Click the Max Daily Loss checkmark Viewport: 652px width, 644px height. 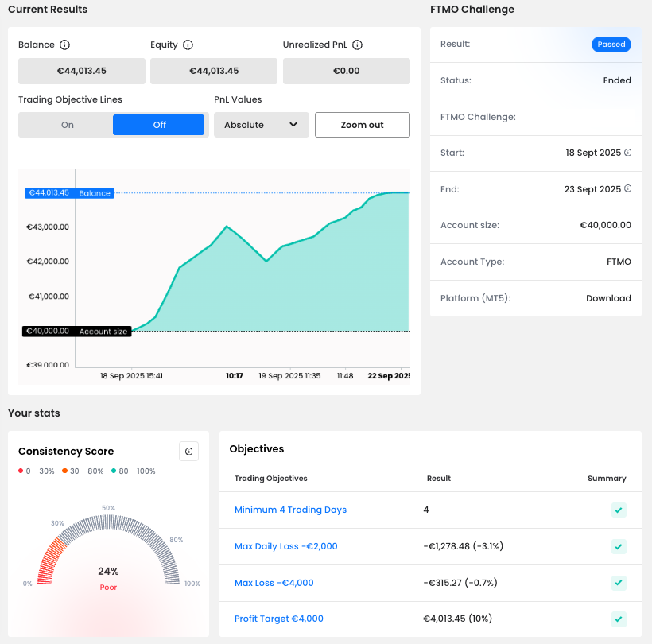pyautogui.click(x=619, y=546)
